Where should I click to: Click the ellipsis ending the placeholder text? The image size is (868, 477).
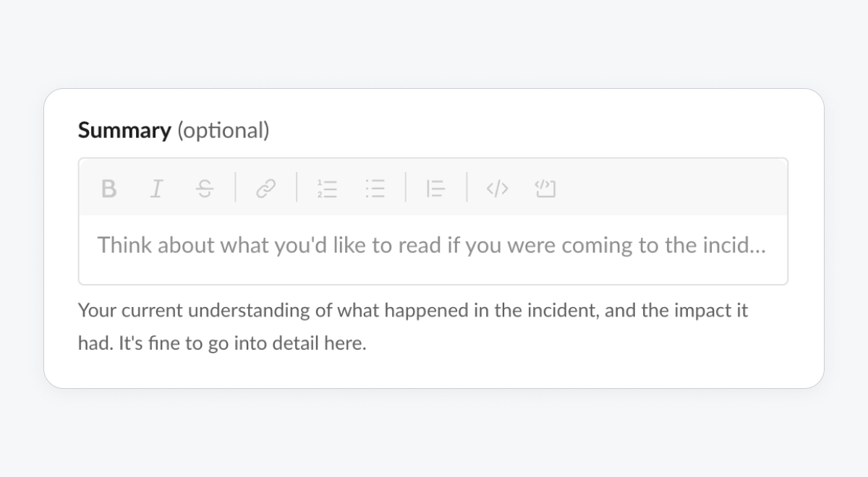click(758, 251)
